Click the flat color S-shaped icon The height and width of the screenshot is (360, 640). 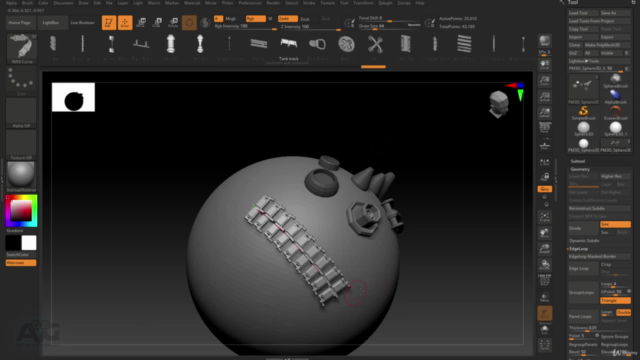(x=205, y=23)
